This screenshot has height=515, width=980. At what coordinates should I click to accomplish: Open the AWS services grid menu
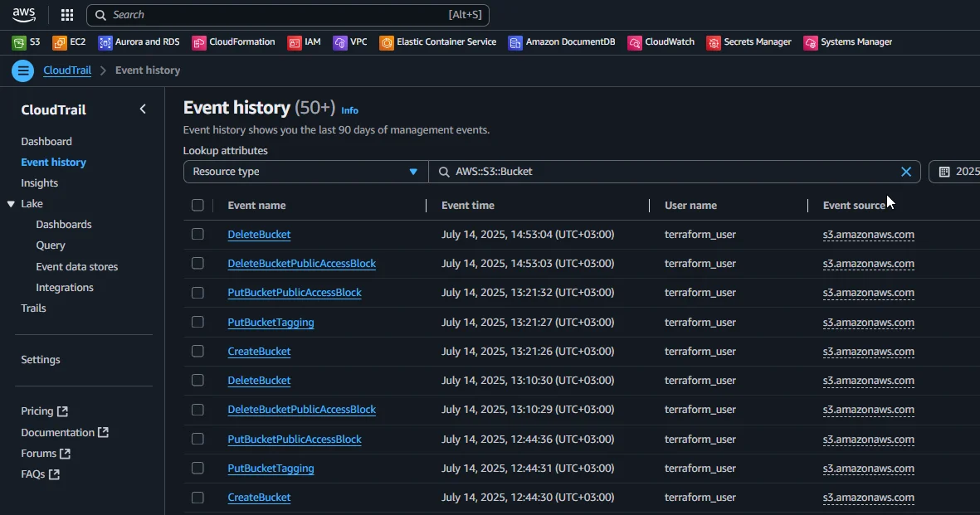pos(67,15)
